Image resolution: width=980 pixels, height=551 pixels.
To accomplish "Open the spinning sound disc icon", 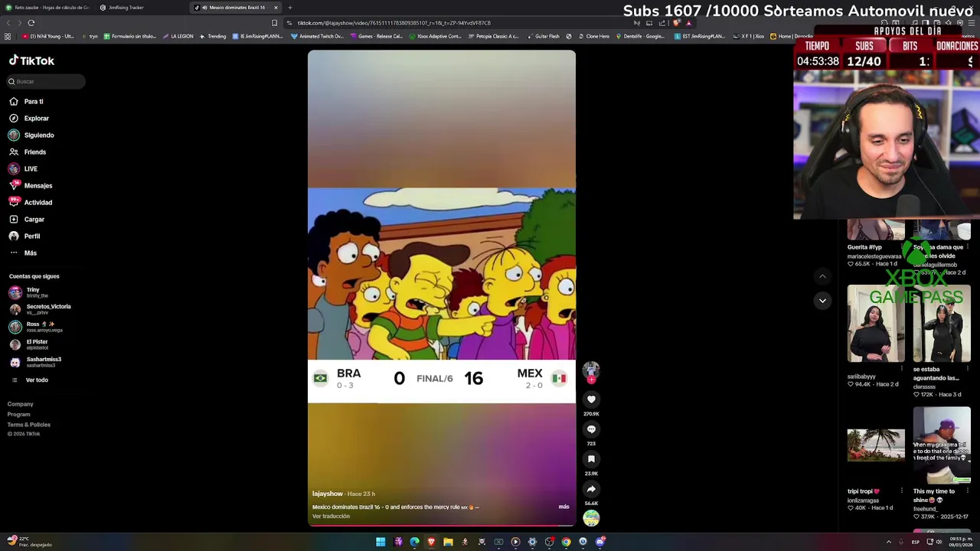I will [x=591, y=518].
